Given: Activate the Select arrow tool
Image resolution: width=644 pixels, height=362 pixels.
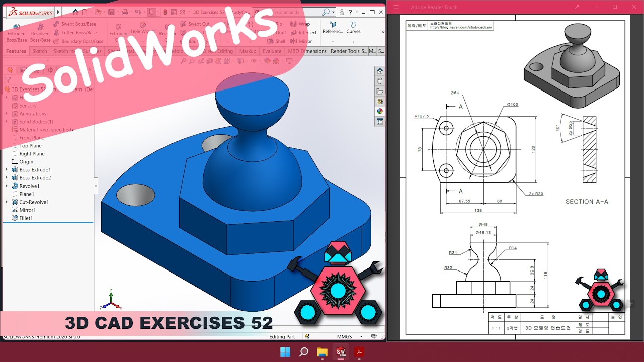Looking at the screenshot, I should pyautogui.click(x=151, y=12).
